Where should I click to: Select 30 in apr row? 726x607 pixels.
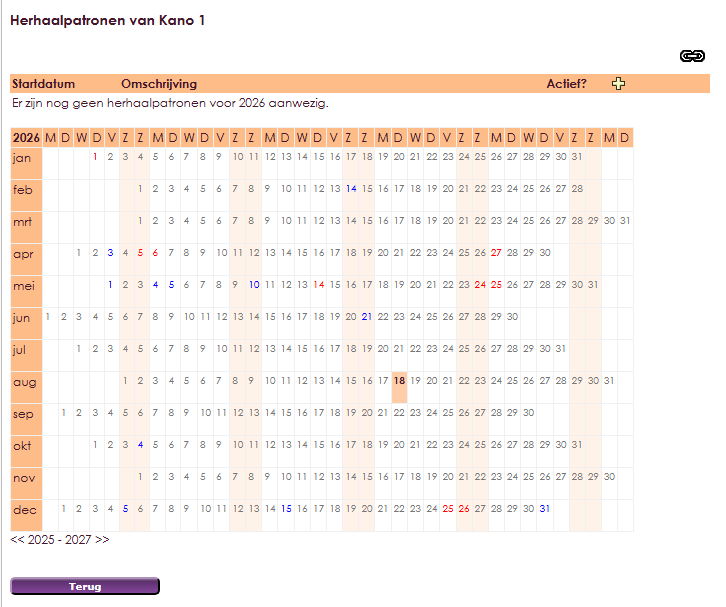pos(545,253)
